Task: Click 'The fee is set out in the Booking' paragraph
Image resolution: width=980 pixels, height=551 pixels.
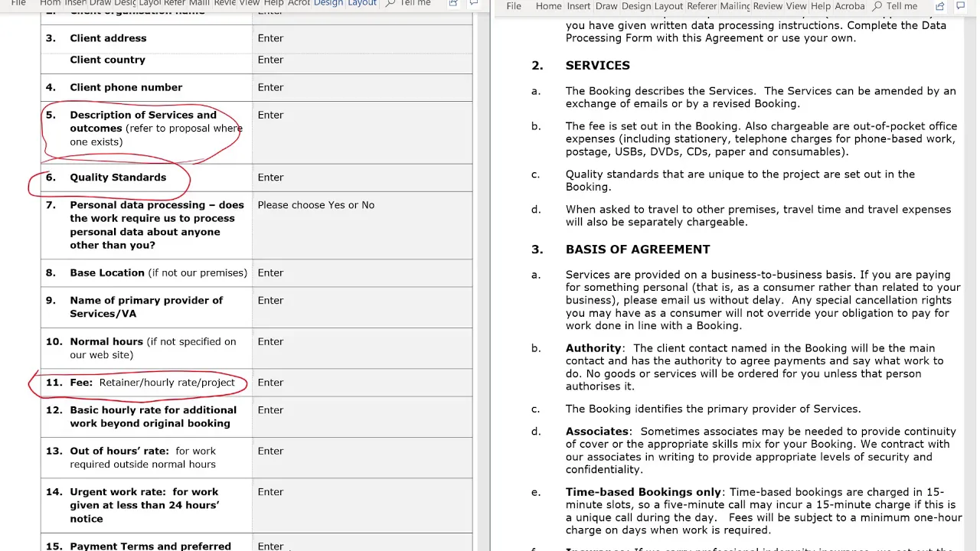Action: pos(762,139)
